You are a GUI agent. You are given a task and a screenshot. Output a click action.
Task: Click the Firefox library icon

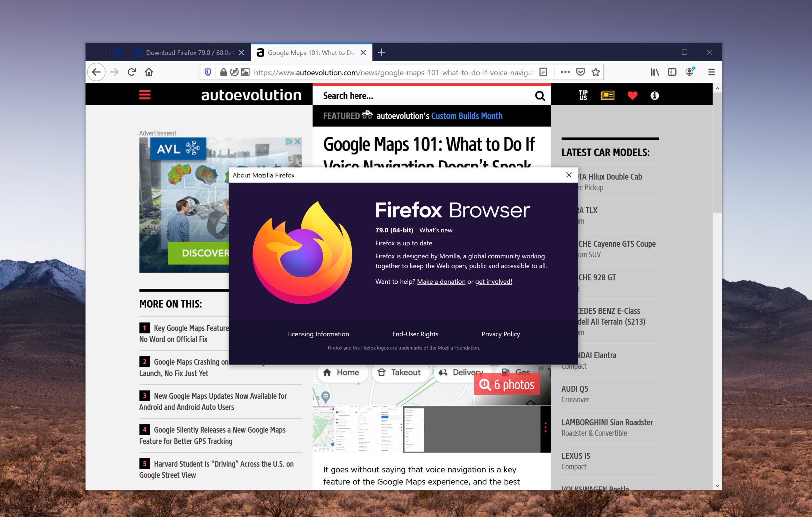click(x=653, y=72)
